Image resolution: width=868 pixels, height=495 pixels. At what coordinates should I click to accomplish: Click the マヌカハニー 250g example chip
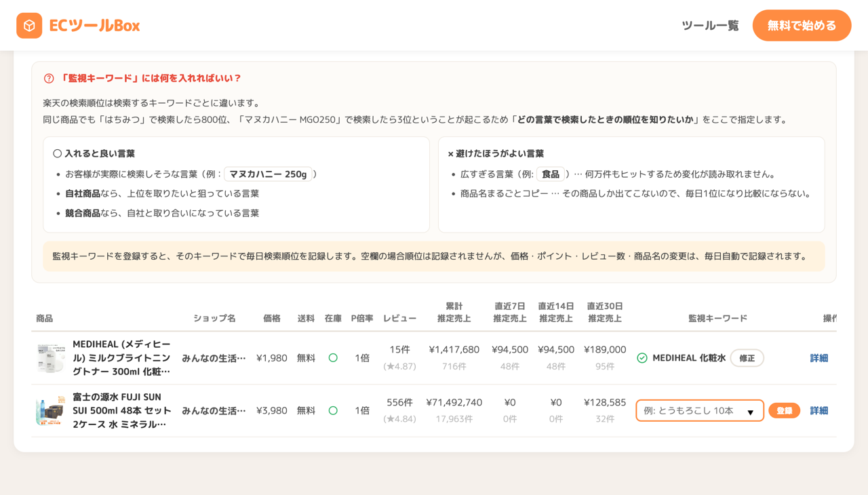click(268, 174)
